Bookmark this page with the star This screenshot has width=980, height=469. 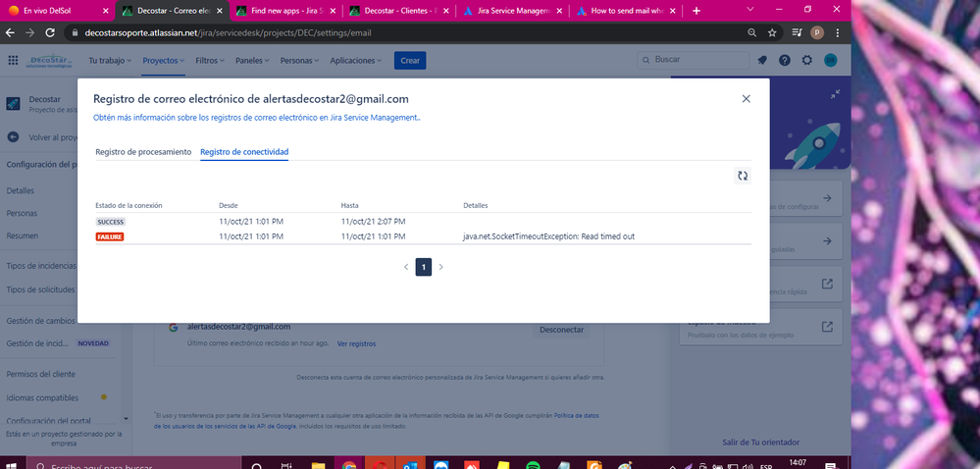coord(772,32)
